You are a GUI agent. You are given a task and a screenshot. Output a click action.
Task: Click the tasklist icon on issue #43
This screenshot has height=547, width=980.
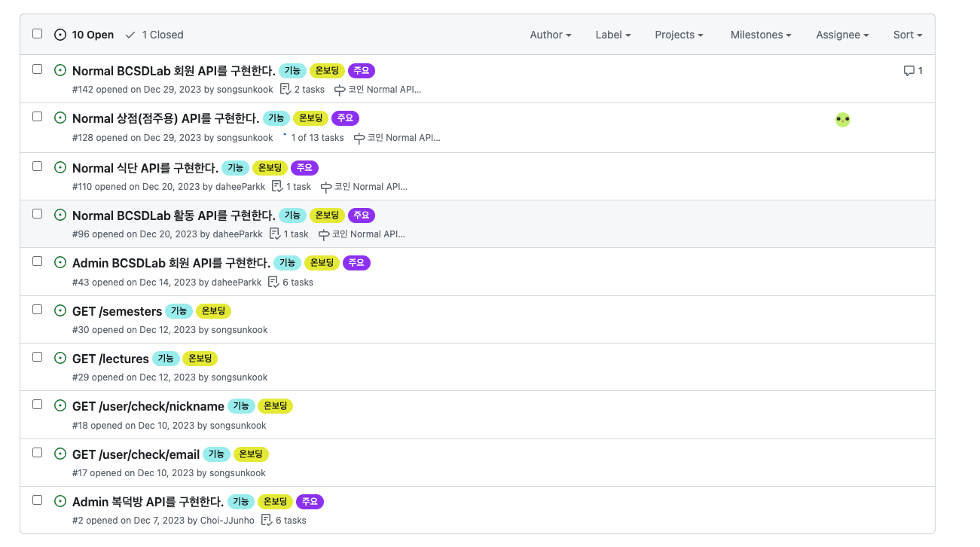273,283
